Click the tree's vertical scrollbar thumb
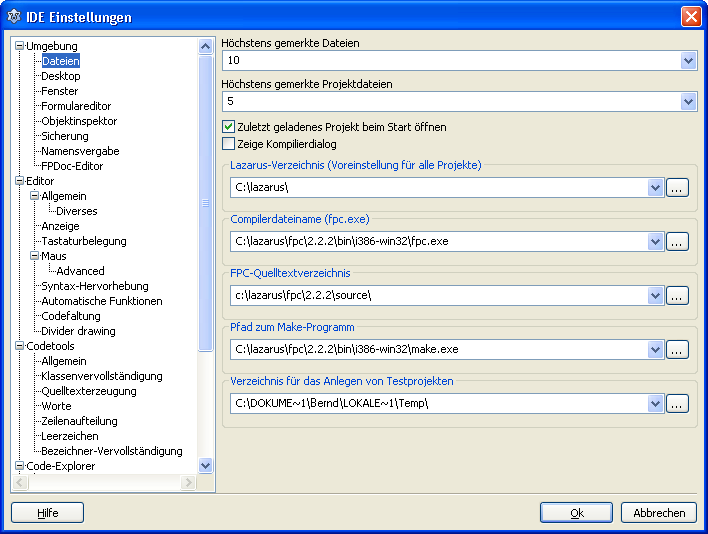708x534 pixels. click(205, 200)
